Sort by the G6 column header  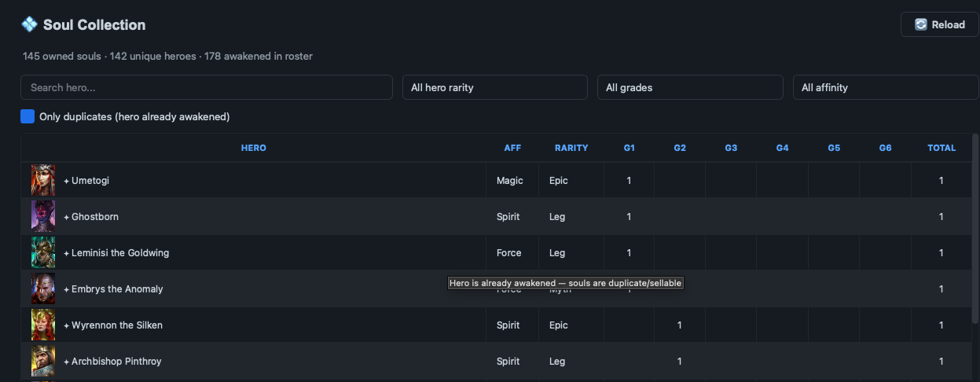(885, 148)
